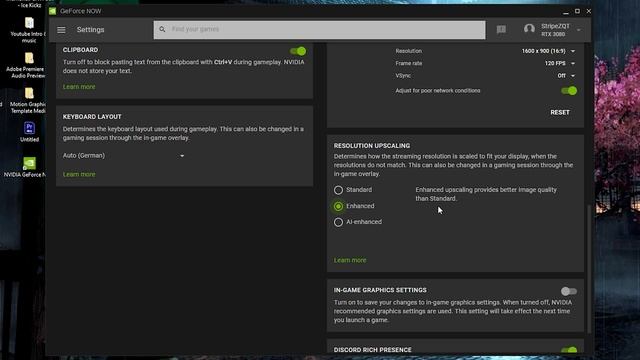
Task: Open the Resolution 1600 x 900 dropdown
Action: pos(548,51)
